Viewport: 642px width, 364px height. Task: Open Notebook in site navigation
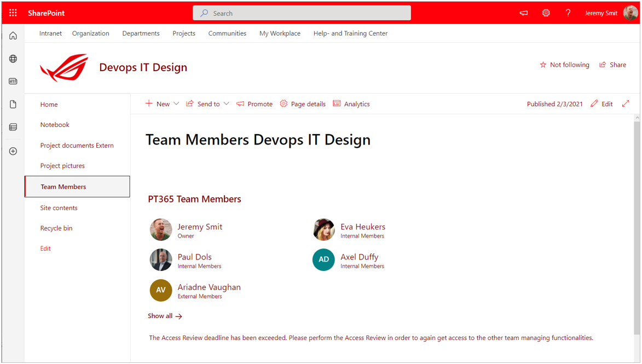[x=55, y=125]
